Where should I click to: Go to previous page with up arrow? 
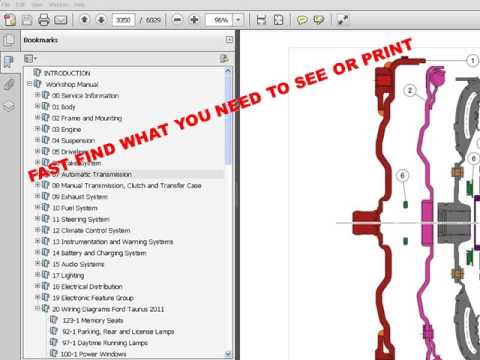point(85,20)
